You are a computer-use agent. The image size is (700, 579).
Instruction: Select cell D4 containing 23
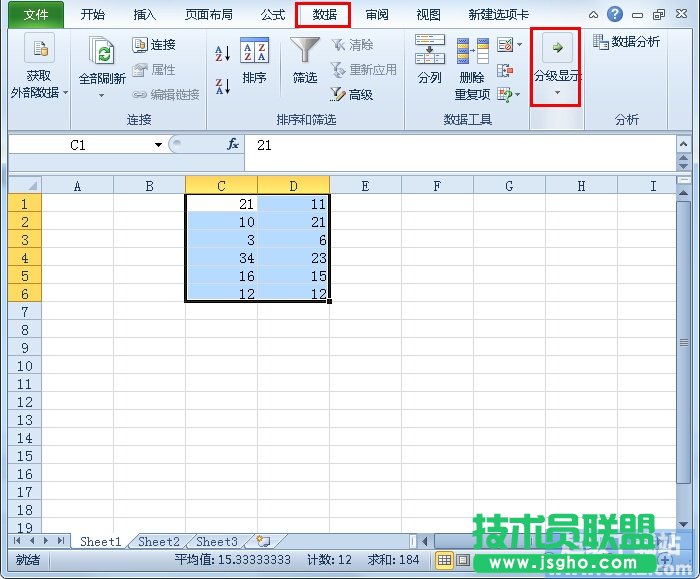click(x=293, y=258)
